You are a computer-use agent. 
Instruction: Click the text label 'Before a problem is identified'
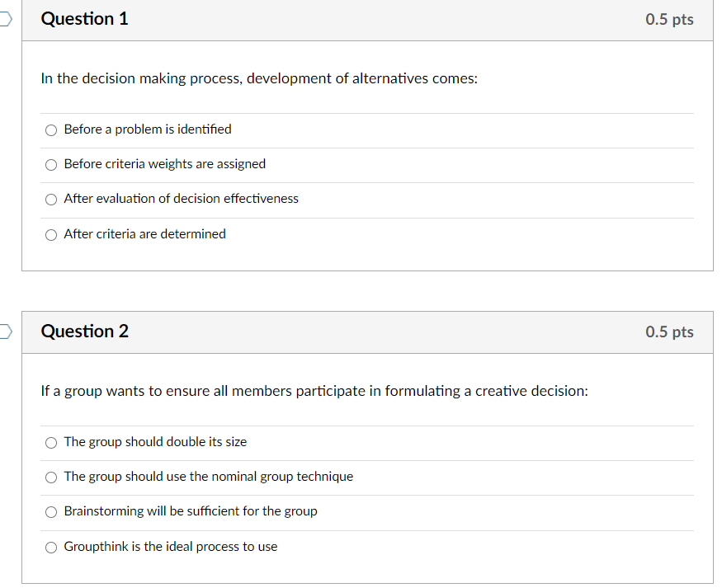coord(148,129)
